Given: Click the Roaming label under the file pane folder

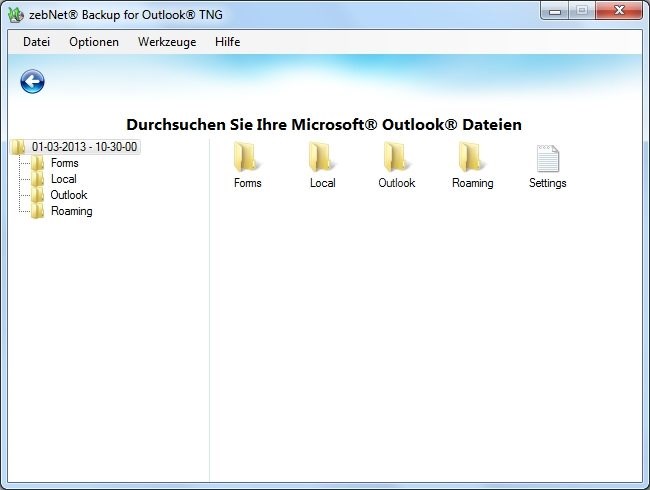Looking at the screenshot, I should tap(473, 183).
